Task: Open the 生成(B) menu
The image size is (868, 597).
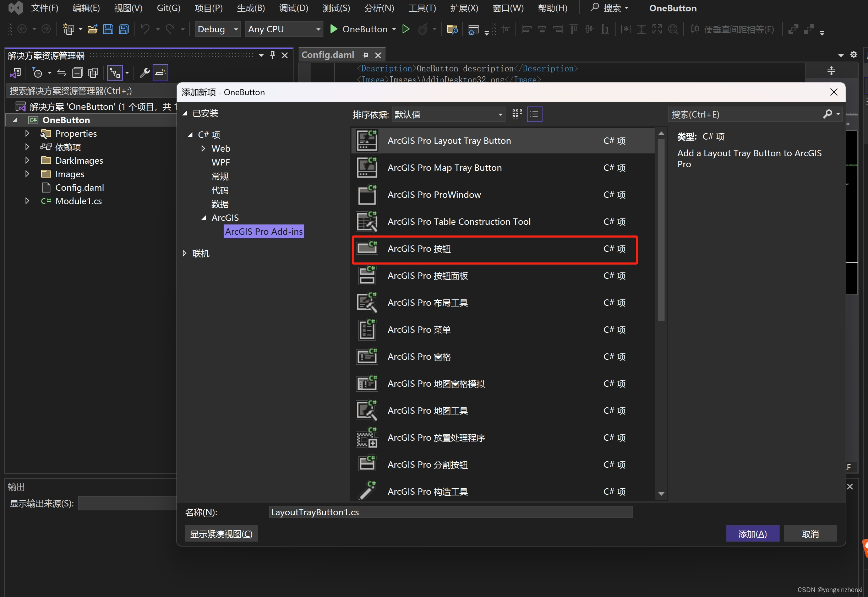Action: [x=251, y=8]
